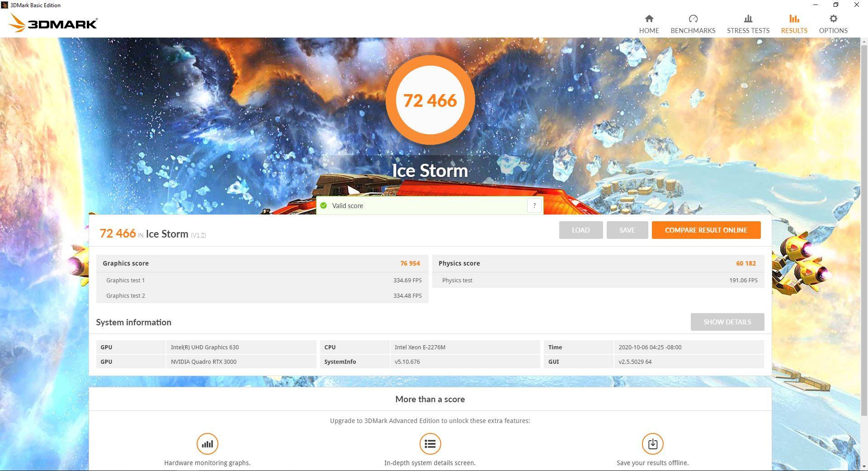This screenshot has width=868, height=471.
Task: Click the SAVE button
Action: click(x=627, y=230)
